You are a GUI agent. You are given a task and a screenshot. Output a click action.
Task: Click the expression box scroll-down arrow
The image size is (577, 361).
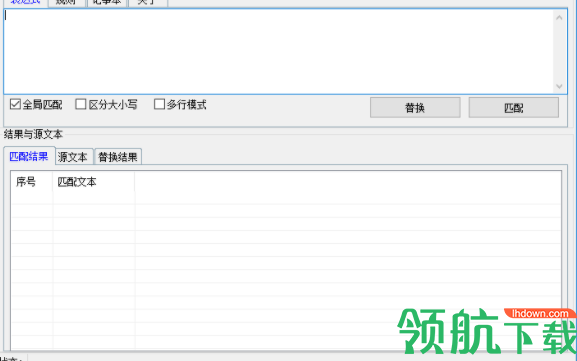coord(559,86)
